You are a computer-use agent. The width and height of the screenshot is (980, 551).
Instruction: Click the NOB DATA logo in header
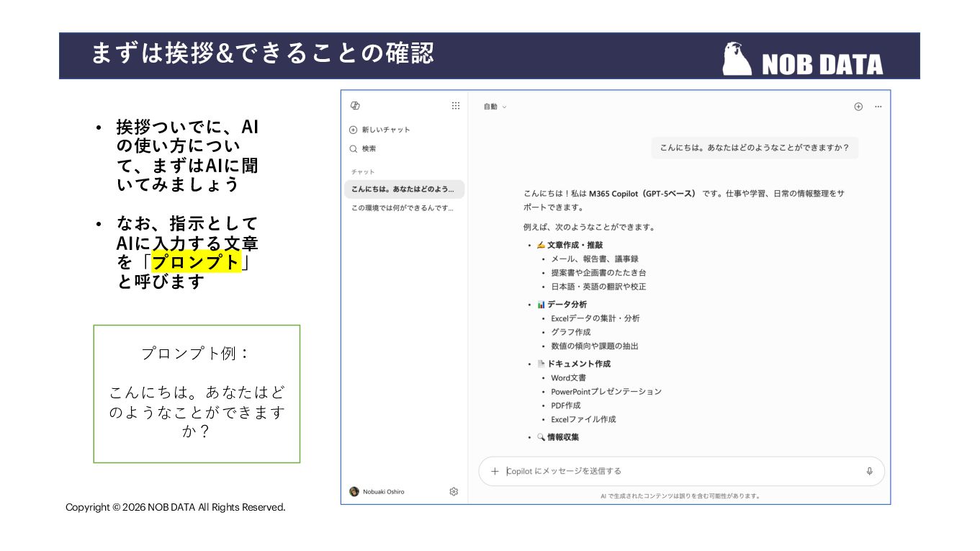coord(803,59)
